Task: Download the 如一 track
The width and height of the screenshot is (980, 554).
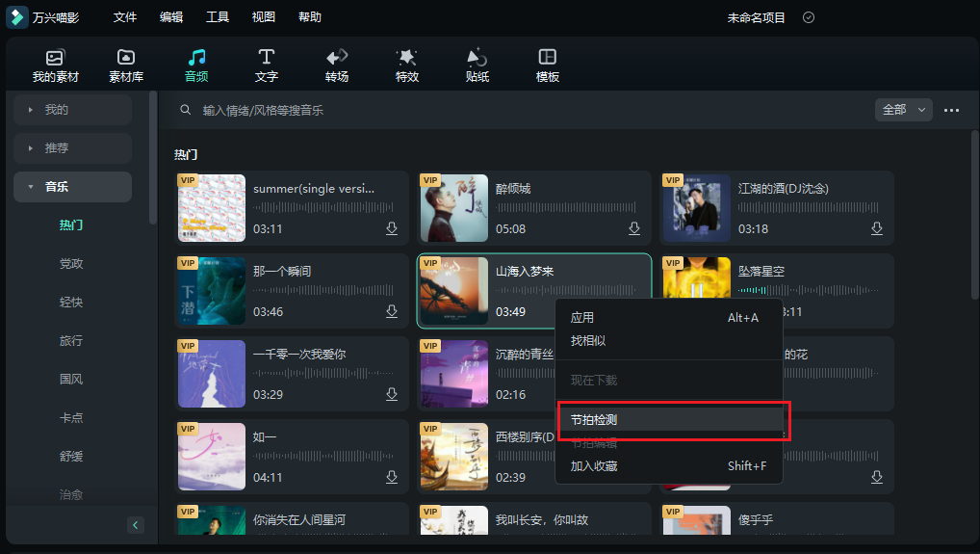Action: (x=392, y=477)
